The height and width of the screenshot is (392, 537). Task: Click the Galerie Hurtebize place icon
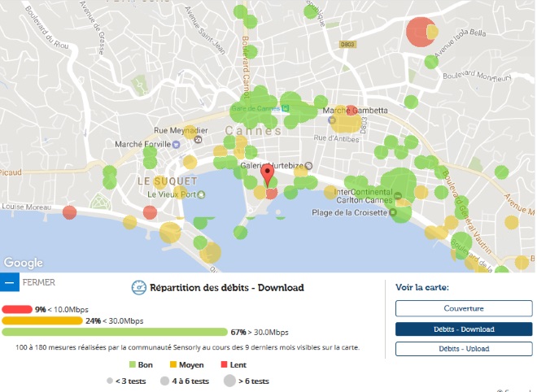pyautogui.click(x=308, y=166)
